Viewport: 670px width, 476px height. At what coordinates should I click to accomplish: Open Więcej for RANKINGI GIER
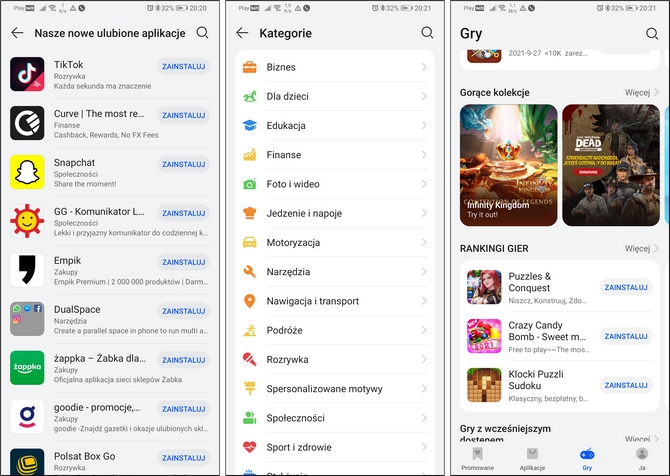pos(641,248)
